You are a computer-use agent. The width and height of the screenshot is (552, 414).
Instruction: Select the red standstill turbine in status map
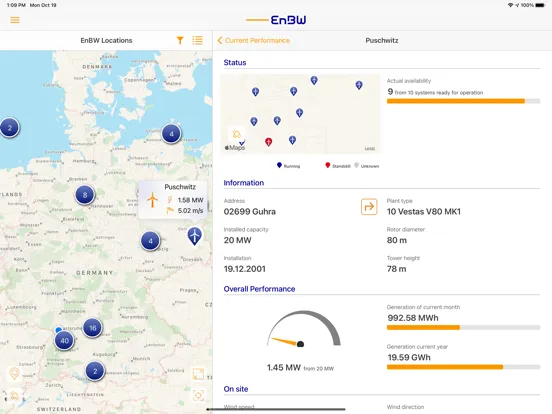(269, 142)
